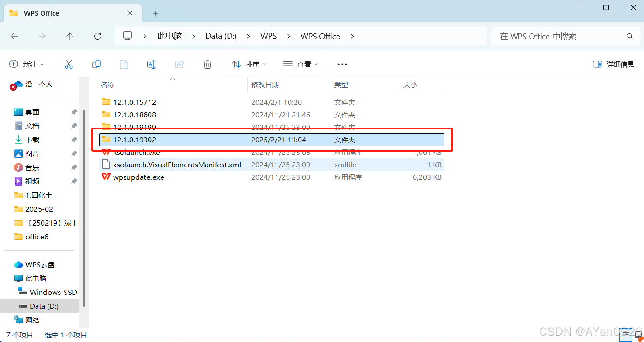Image resolution: width=644 pixels, height=342 pixels.
Task: Open 视频 in the sidebar
Action: [x=32, y=181]
